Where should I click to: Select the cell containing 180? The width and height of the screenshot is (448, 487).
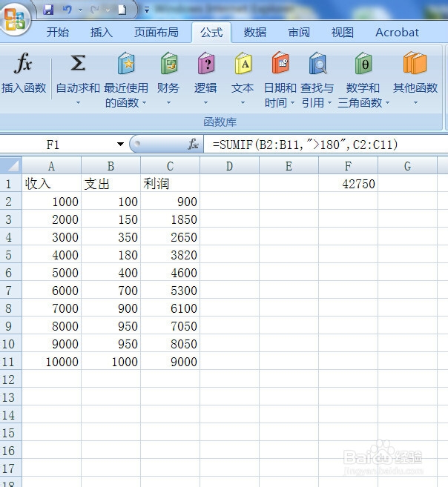click(x=111, y=255)
